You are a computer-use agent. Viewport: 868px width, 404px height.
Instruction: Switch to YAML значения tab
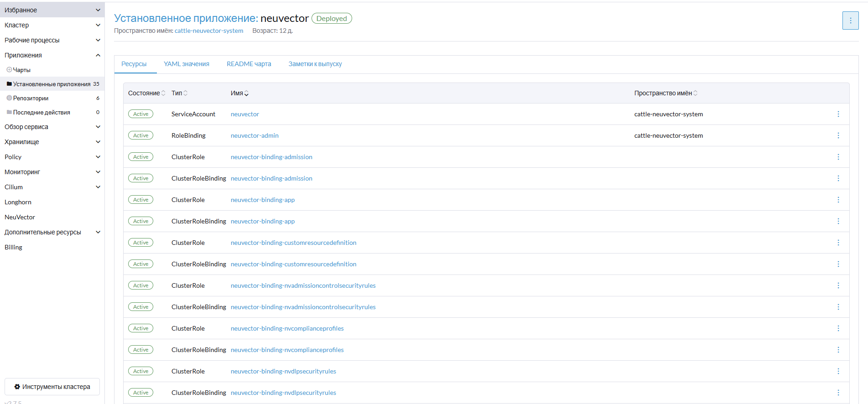(x=186, y=64)
